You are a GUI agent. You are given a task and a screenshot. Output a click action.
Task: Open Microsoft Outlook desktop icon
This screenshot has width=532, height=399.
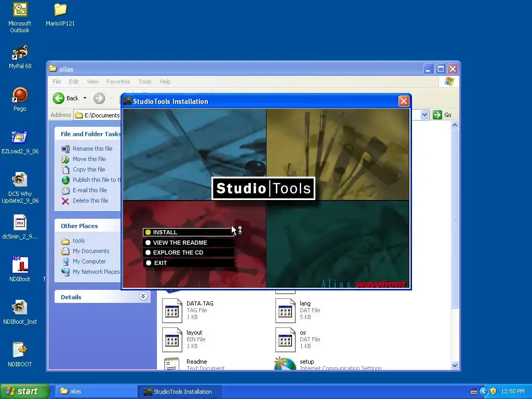pos(20,18)
